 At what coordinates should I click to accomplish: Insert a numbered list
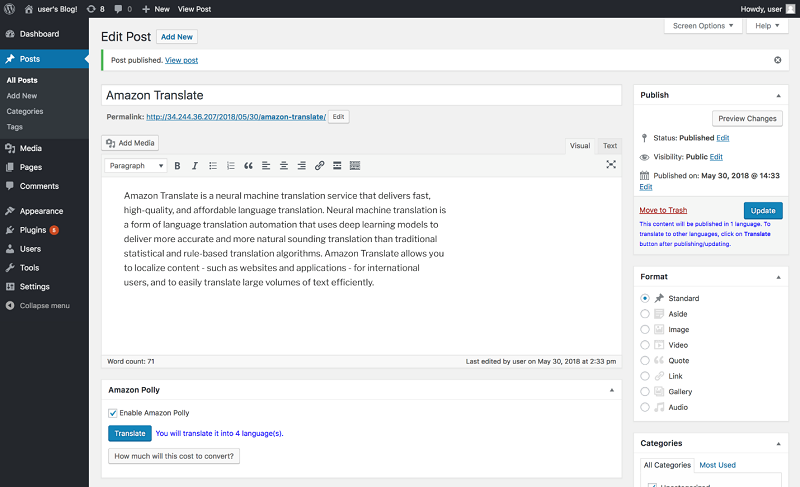(x=231, y=166)
